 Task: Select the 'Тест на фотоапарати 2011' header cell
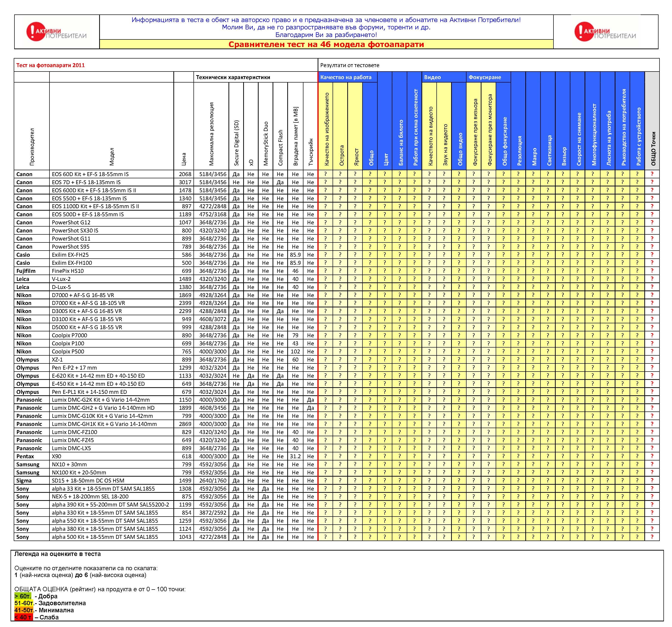tap(51, 65)
